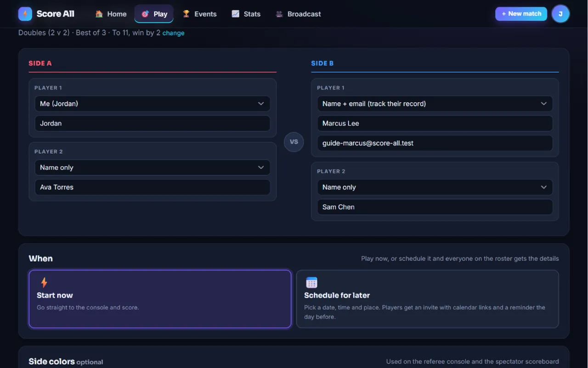This screenshot has height=368, width=588.
Task: Switch to the Stats tab
Action: (x=246, y=14)
